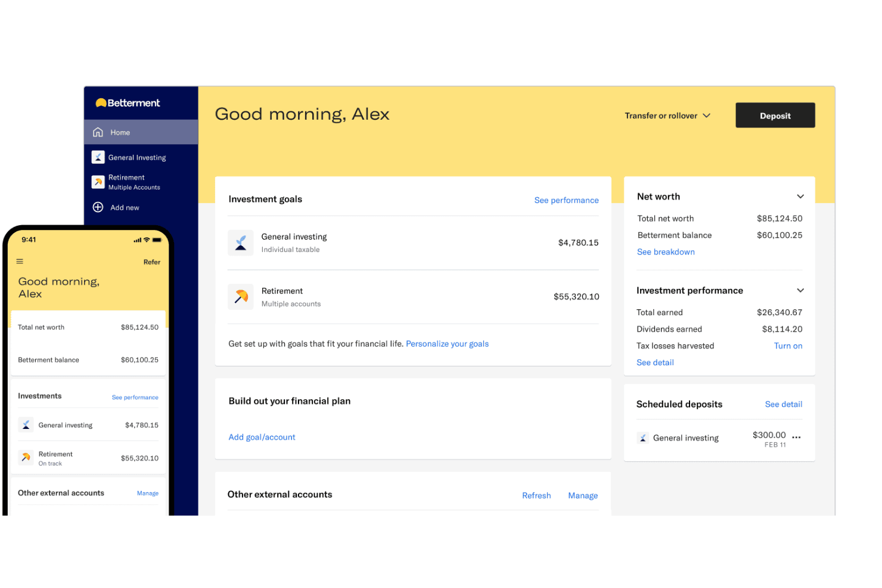
Task: Tap phone Retirement On track row
Action: coord(88,458)
